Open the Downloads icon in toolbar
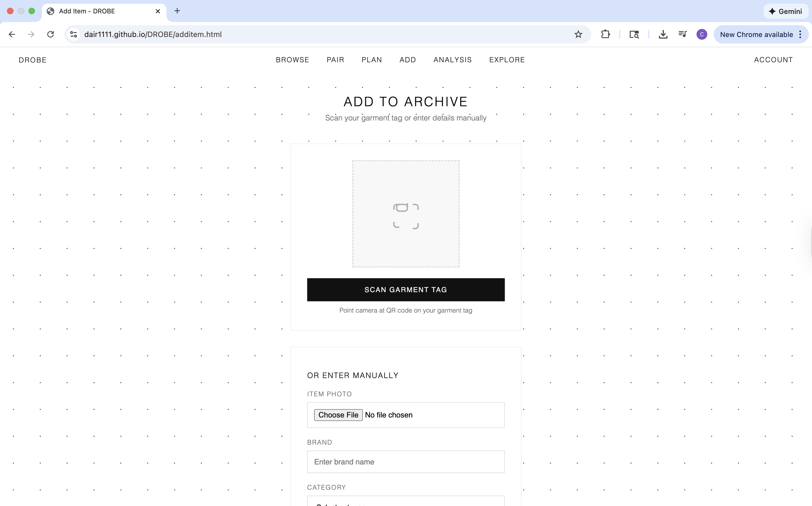The width and height of the screenshot is (812, 506). click(x=663, y=34)
